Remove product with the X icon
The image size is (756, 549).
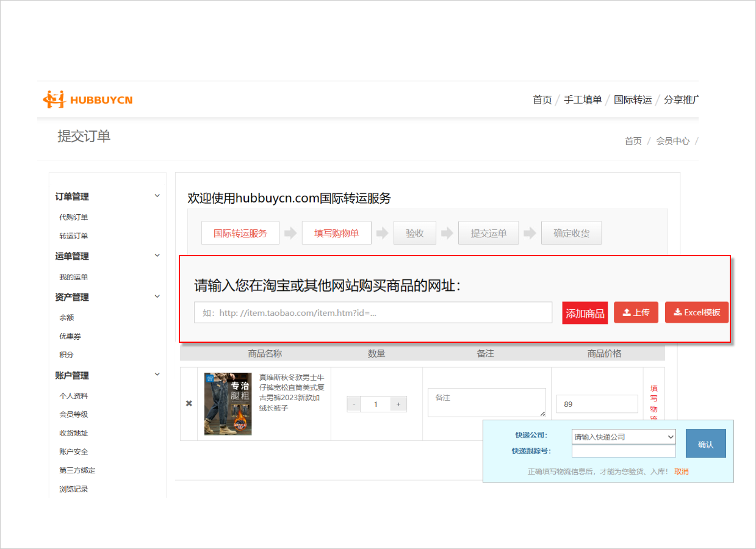pos(189,404)
